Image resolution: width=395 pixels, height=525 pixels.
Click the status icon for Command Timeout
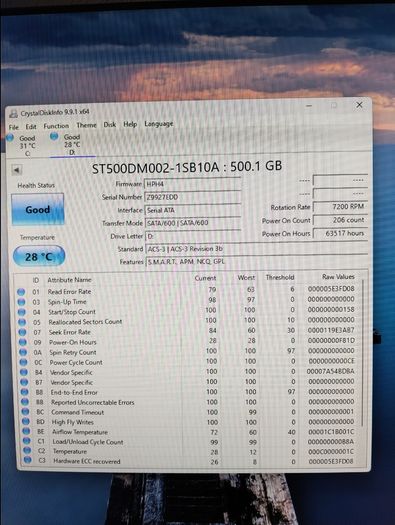(x=25, y=412)
